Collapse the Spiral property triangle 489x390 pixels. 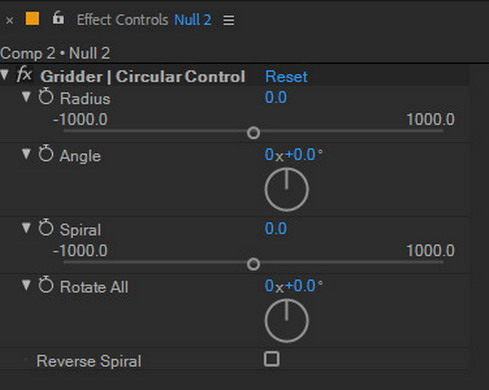point(26,228)
